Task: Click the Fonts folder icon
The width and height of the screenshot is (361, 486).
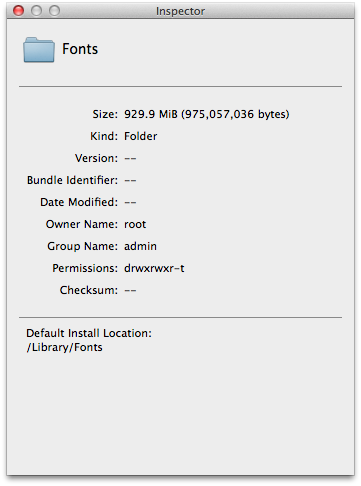Action: 39,50
